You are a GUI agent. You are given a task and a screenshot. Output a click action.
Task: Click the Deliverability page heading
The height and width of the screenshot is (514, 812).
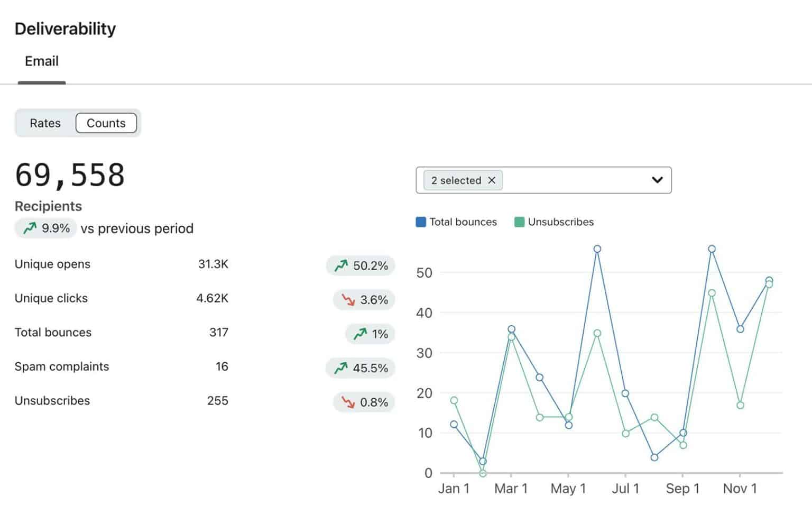[x=64, y=29]
